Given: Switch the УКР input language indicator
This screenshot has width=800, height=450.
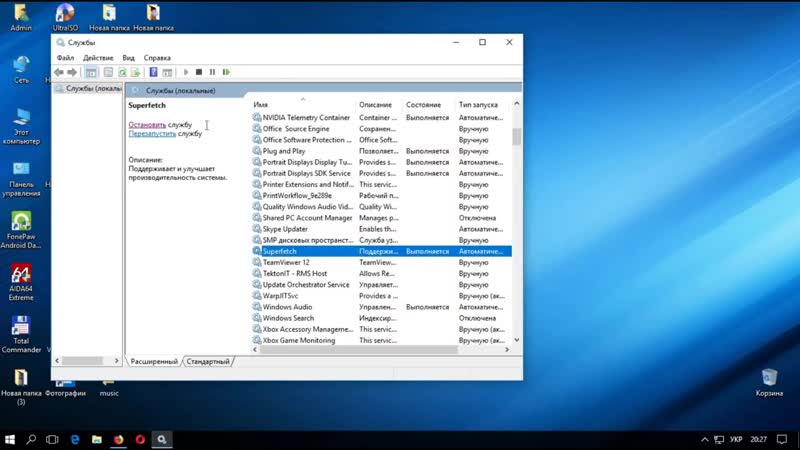Looking at the screenshot, I should pyautogui.click(x=736, y=439).
